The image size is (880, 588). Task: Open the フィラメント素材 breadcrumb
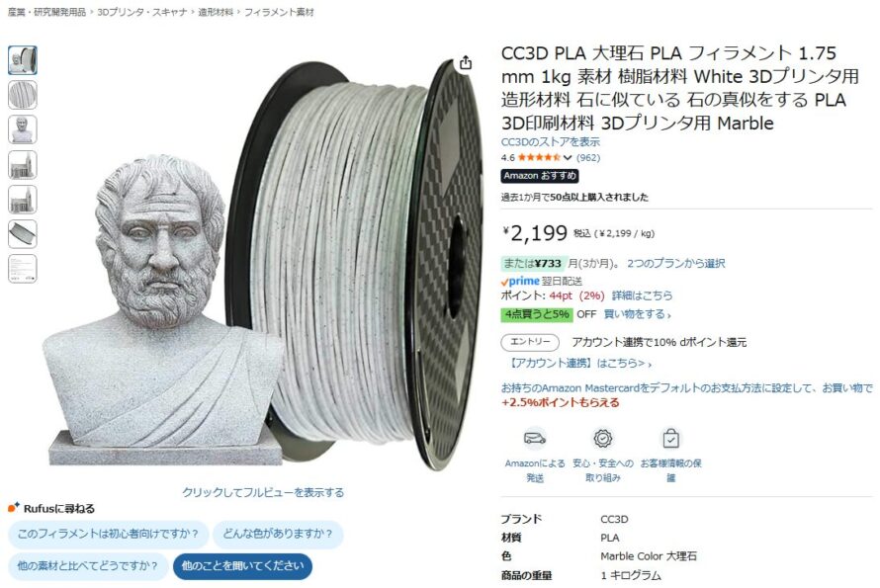click(279, 12)
